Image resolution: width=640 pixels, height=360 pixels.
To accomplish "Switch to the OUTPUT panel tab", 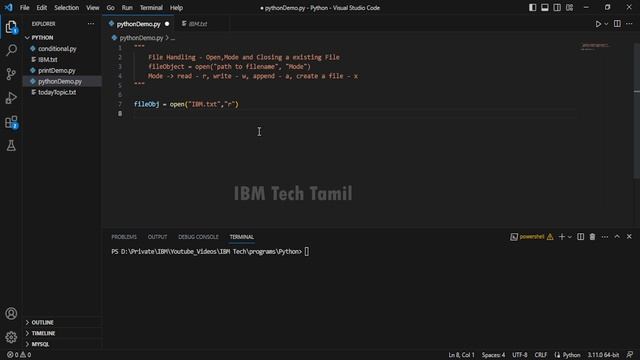I will tap(157, 237).
